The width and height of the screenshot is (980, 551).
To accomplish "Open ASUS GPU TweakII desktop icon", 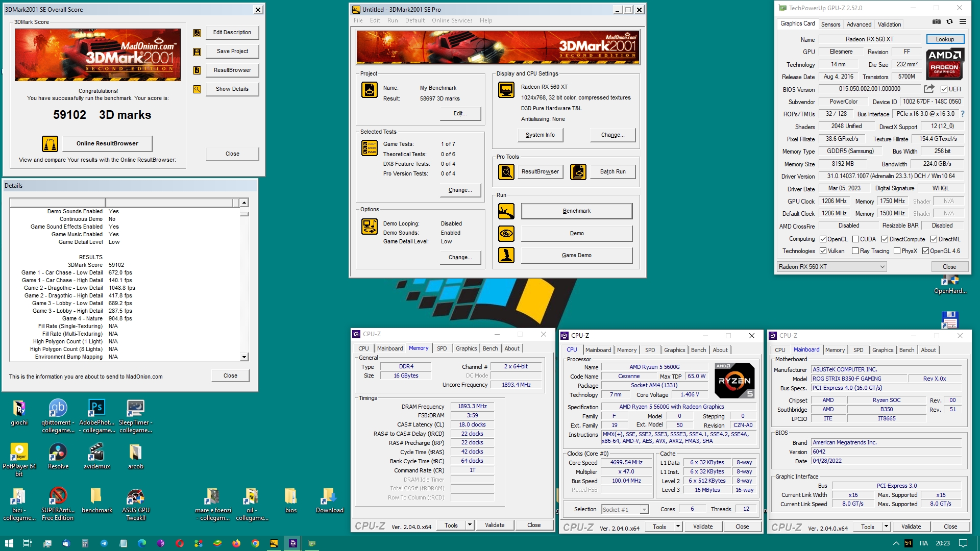I will point(136,505).
